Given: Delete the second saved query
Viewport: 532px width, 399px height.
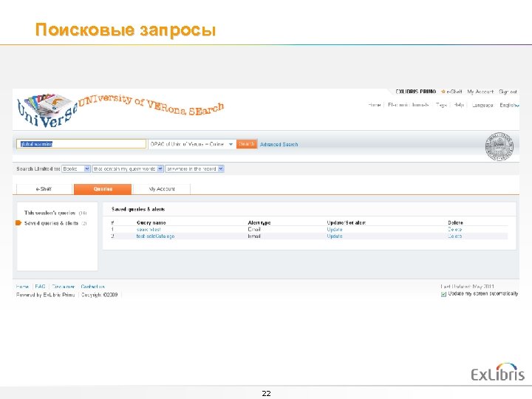Looking at the screenshot, I should pyautogui.click(x=454, y=236).
